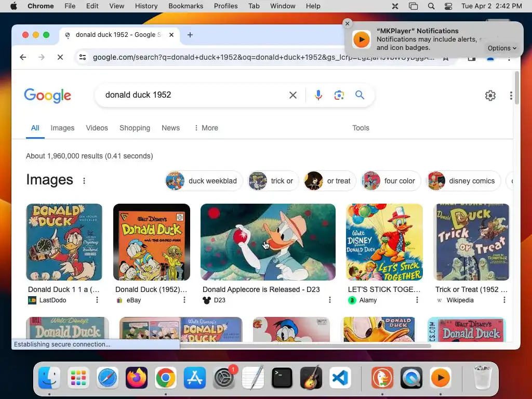Open Firefox from the Dock
The width and height of the screenshot is (532, 399).
pos(137,378)
